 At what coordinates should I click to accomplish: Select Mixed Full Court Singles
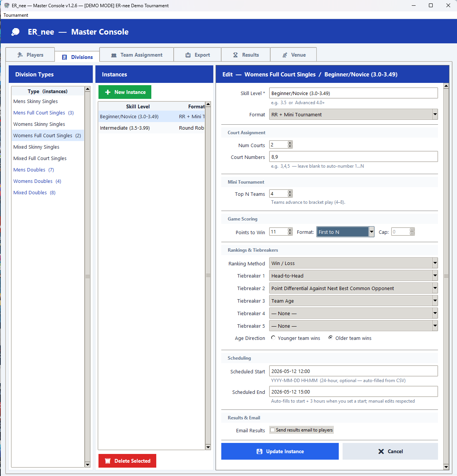(48, 158)
